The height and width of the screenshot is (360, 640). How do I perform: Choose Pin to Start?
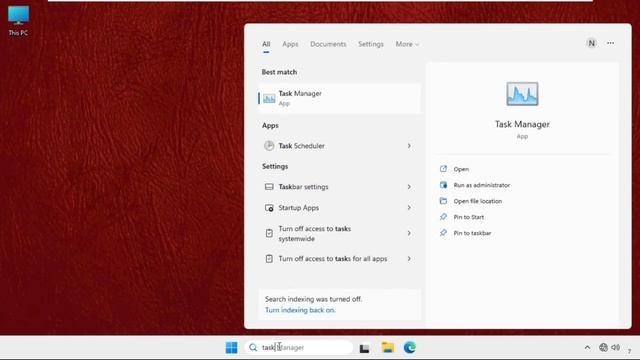[469, 217]
